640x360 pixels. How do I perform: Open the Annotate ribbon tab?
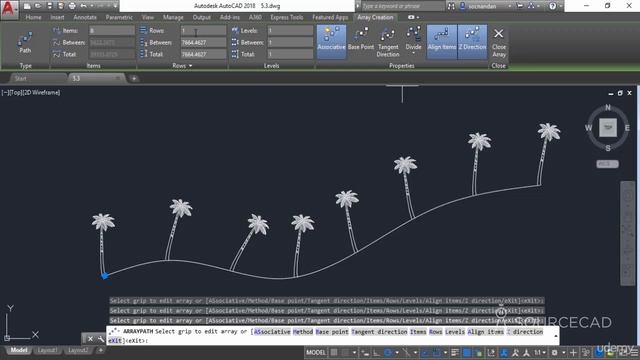pyautogui.click(x=85, y=17)
